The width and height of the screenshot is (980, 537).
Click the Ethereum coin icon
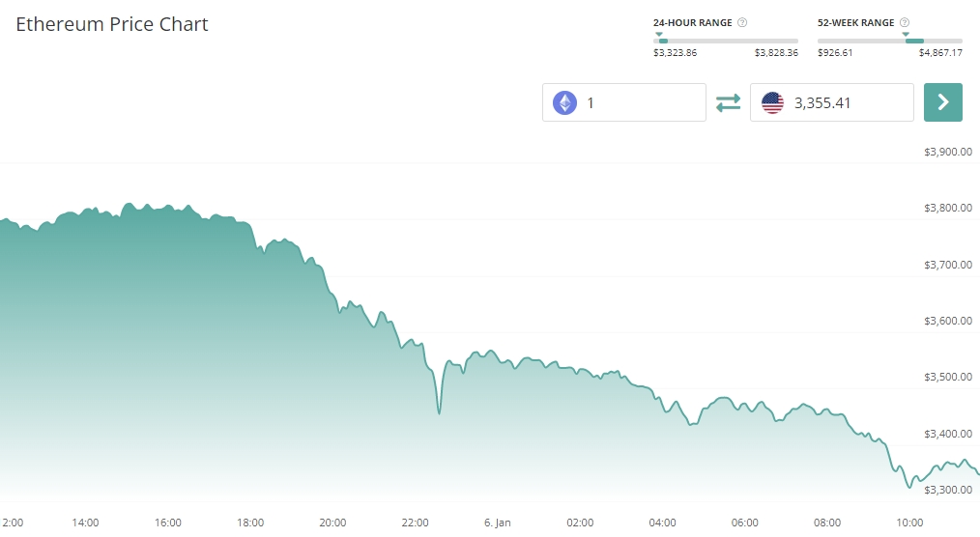564,102
